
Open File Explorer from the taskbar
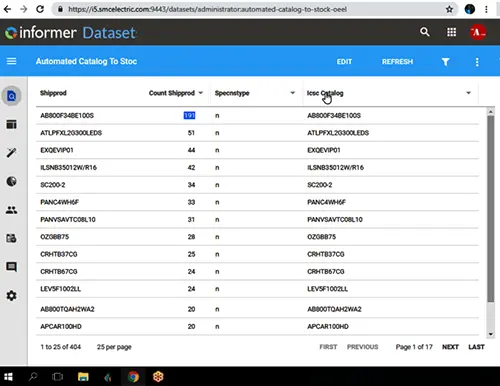[x=83, y=377]
